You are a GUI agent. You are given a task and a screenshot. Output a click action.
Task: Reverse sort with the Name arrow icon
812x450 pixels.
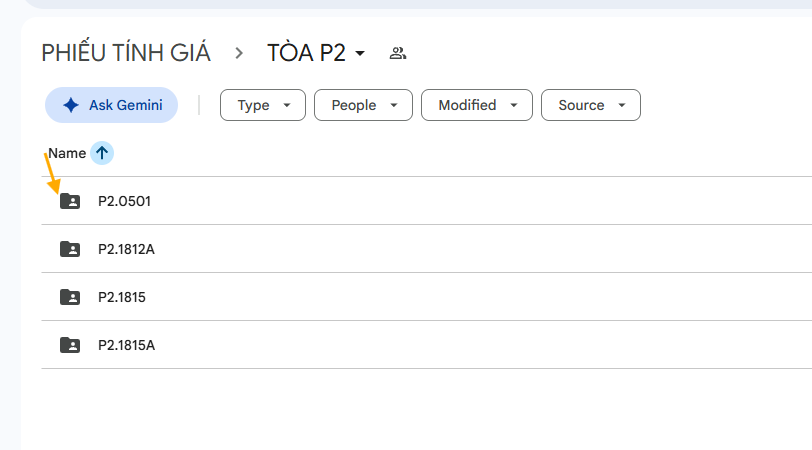[102, 153]
